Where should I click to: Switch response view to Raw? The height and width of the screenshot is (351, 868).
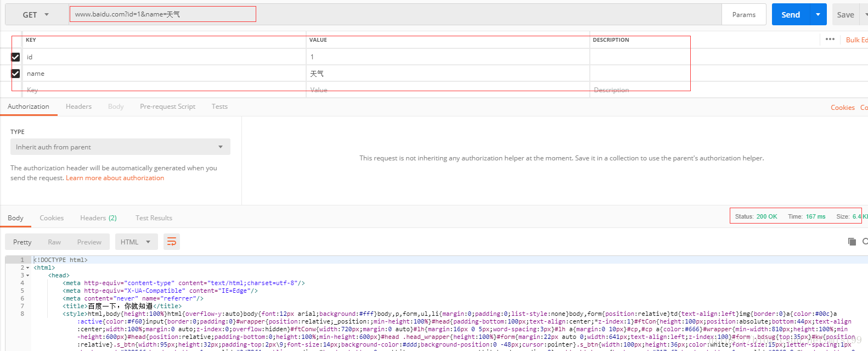54,242
